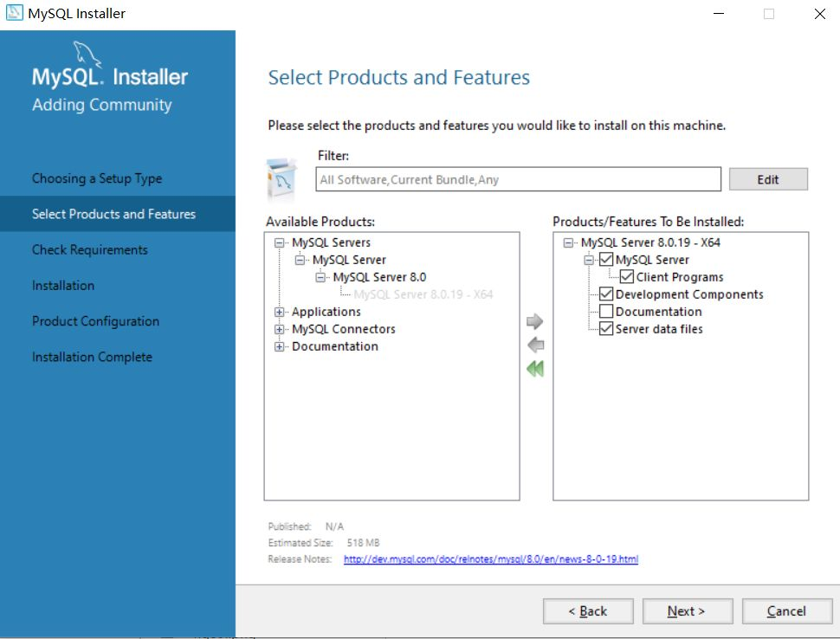Image resolution: width=840 pixels, height=639 pixels.
Task: Expand the Documentation node in Available Products
Action: click(x=279, y=346)
